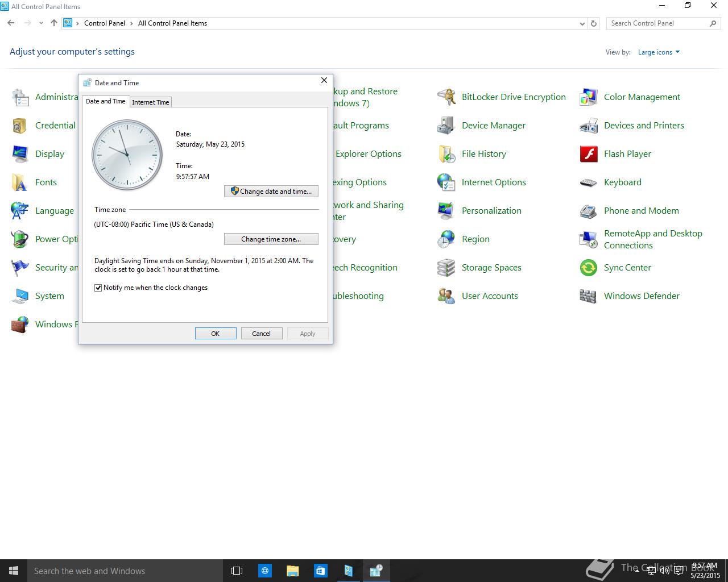Open the Sync Center icon
The height and width of the screenshot is (582, 728).
[588, 268]
